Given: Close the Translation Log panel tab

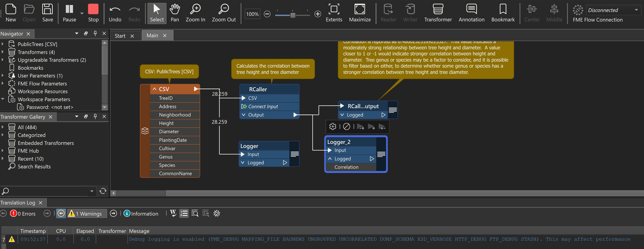Looking at the screenshot, I should [41, 203].
